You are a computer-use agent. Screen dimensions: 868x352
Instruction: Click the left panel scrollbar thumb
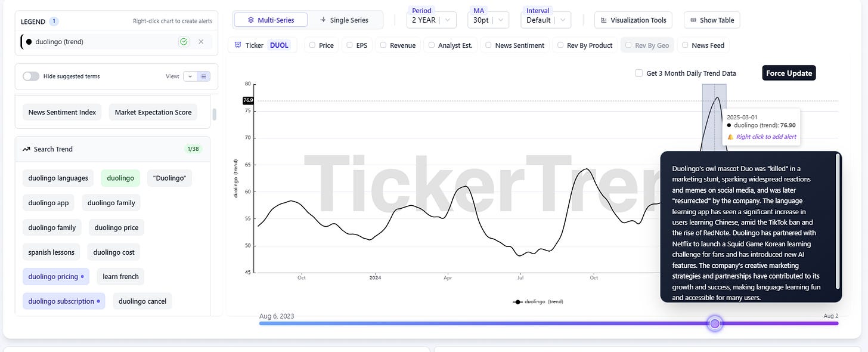pos(214,114)
